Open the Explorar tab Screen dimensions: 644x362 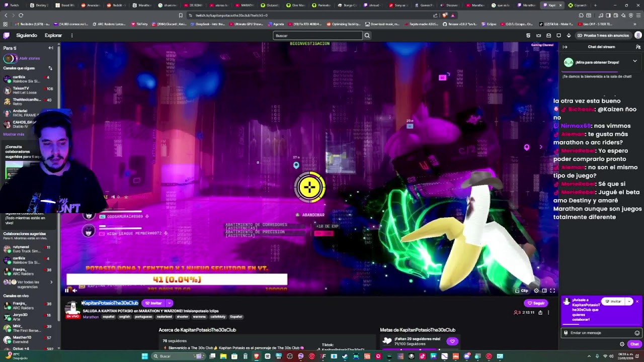(x=53, y=35)
